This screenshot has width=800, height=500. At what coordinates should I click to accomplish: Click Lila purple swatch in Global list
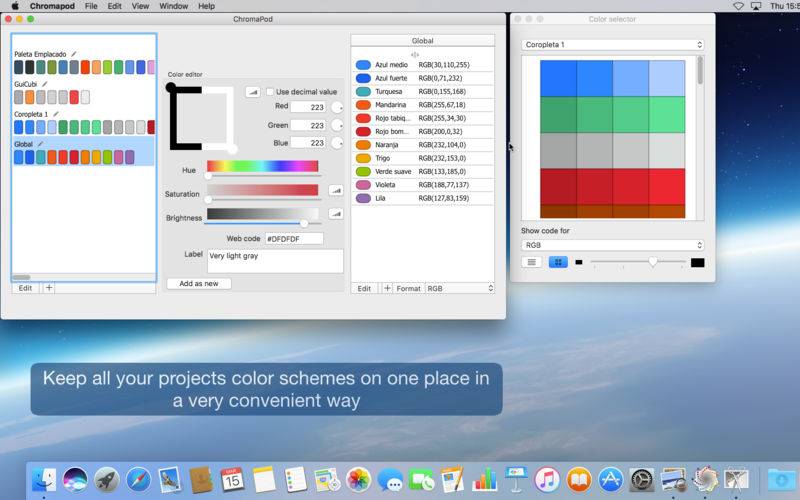[x=363, y=198]
